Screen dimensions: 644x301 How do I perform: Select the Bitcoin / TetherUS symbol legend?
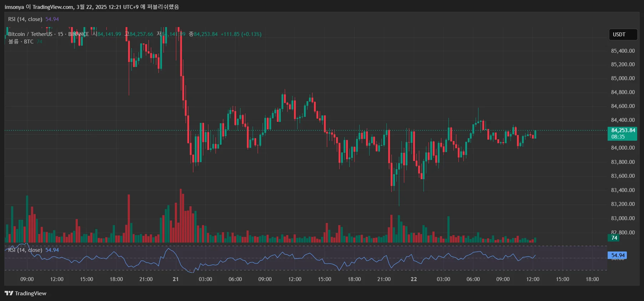point(30,34)
